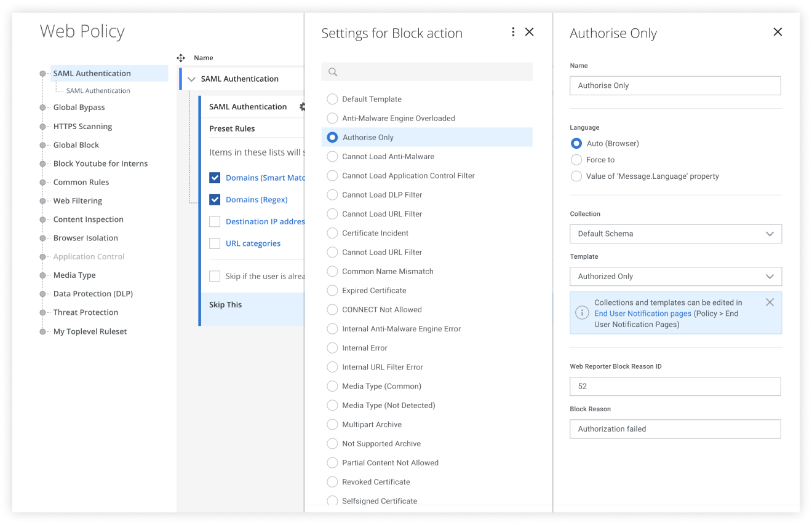Image resolution: width=812 pixels, height=525 pixels.
Task: Click the info icon in the notification banner
Action: pos(581,313)
